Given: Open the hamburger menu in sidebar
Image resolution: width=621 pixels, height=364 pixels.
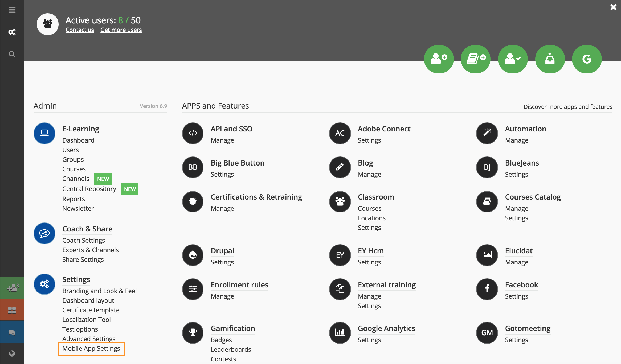Looking at the screenshot, I should pos(12,10).
